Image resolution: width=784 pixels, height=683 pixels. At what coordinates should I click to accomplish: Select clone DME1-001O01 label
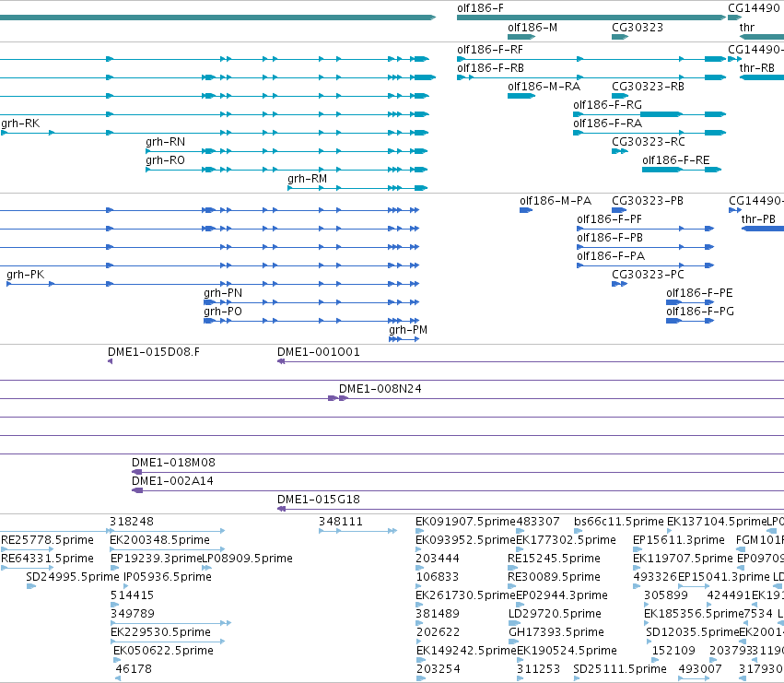pyautogui.click(x=319, y=353)
